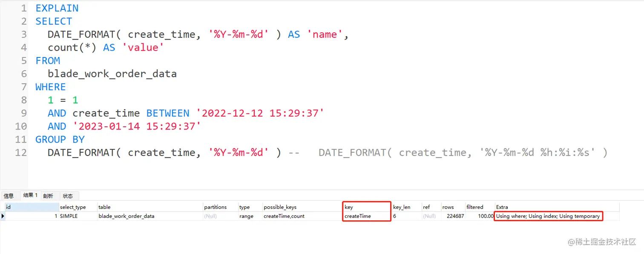Click the commented DATE_FORMAT text on line 12
Viewport: 644px width, 254px height.
click(463, 152)
